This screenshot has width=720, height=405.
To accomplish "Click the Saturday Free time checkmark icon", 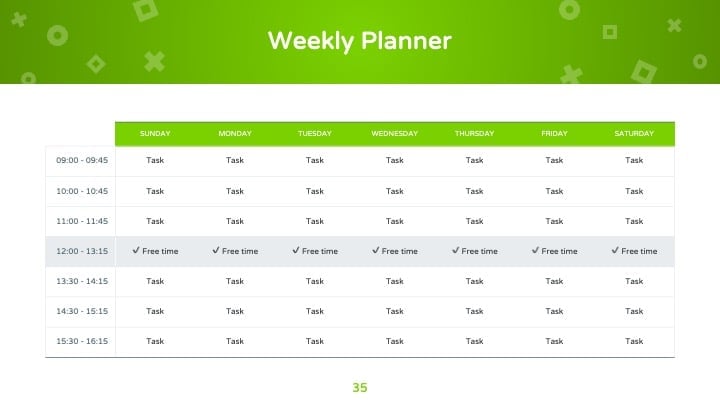I will pos(615,250).
